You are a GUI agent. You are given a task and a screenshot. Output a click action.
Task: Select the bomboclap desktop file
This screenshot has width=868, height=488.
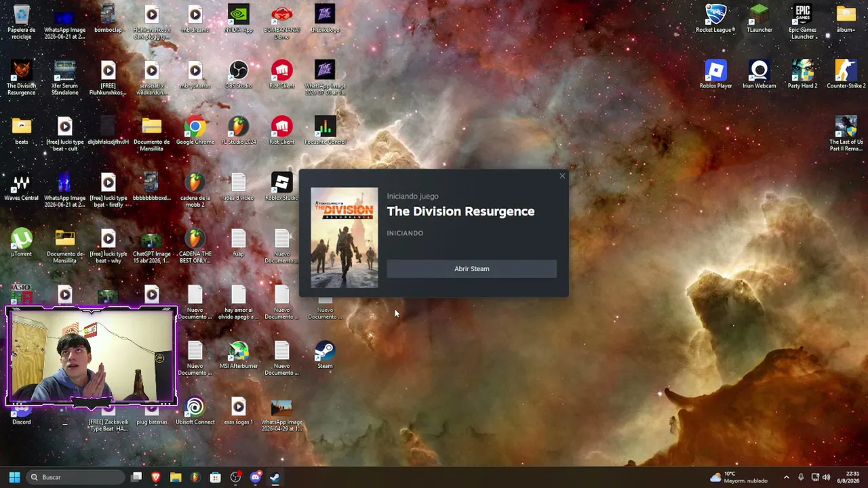tap(108, 19)
